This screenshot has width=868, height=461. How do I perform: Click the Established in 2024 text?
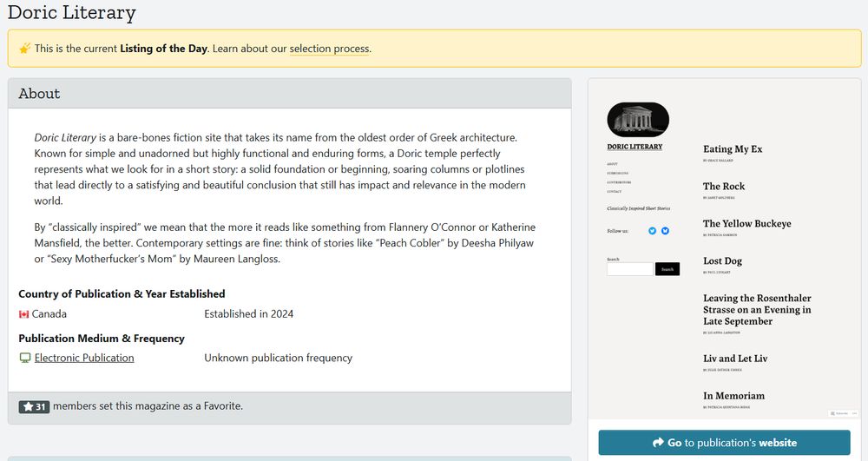click(x=248, y=314)
